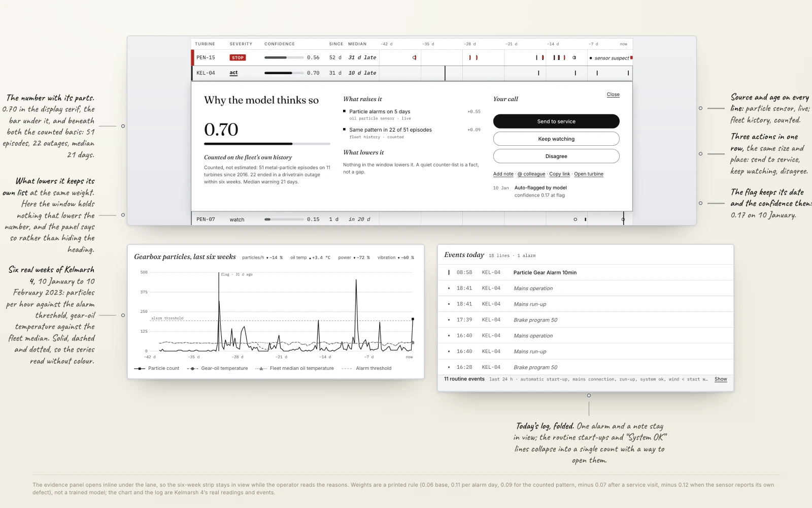Click the alarm bar marker beside 08:58
This screenshot has width=812, height=508.
click(x=449, y=273)
